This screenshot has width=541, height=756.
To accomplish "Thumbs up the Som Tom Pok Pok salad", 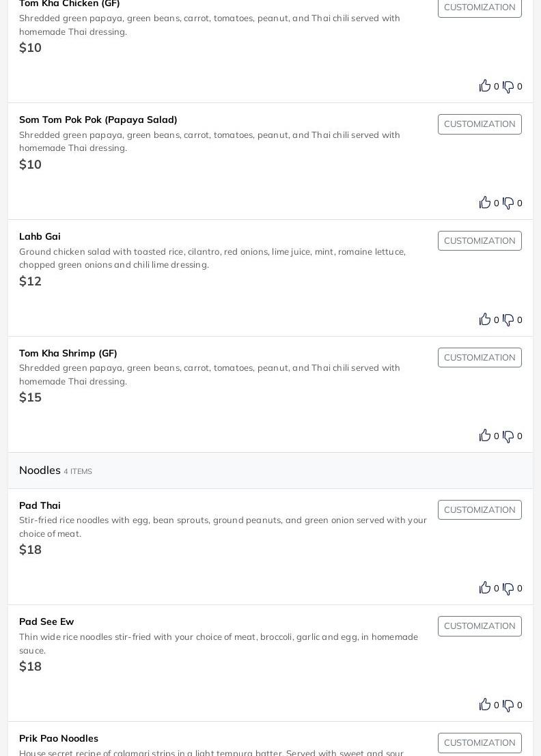I will pyautogui.click(x=485, y=202).
